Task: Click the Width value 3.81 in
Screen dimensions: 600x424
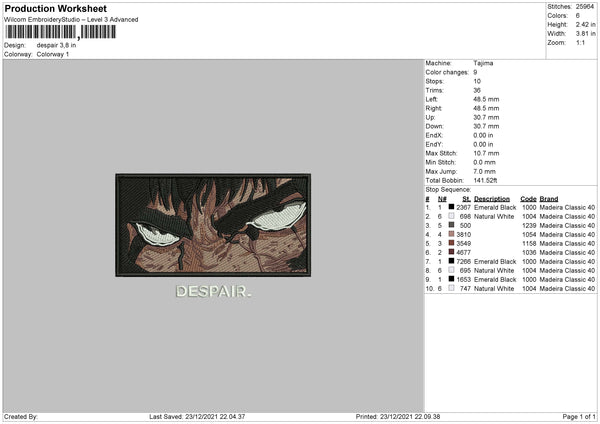Action: point(585,34)
